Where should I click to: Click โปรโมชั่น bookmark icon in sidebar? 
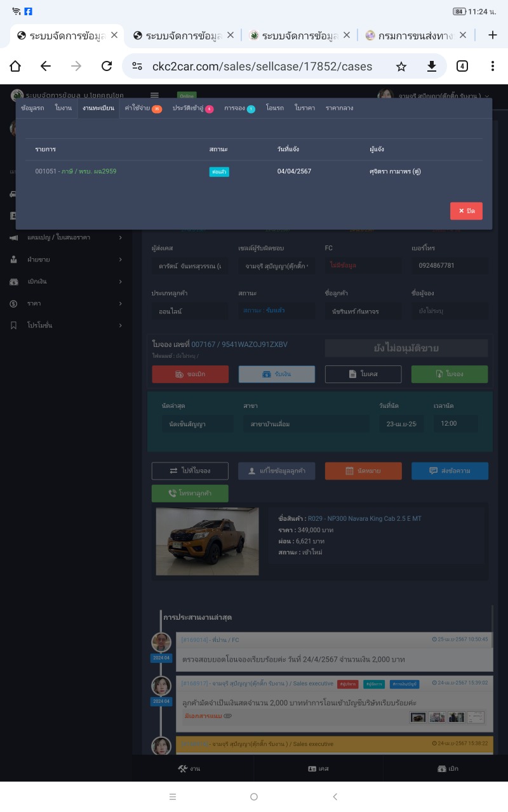coord(13,325)
